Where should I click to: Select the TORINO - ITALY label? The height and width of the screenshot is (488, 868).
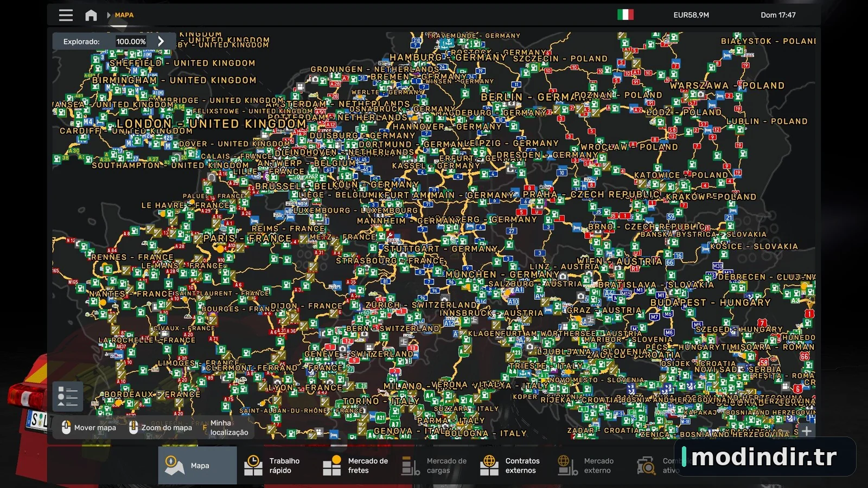click(381, 401)
